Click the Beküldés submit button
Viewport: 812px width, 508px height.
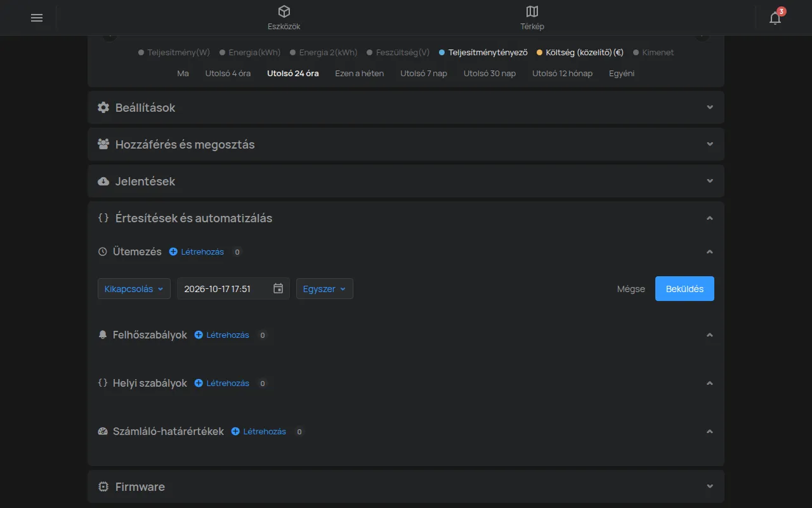[x=684, y=288]
